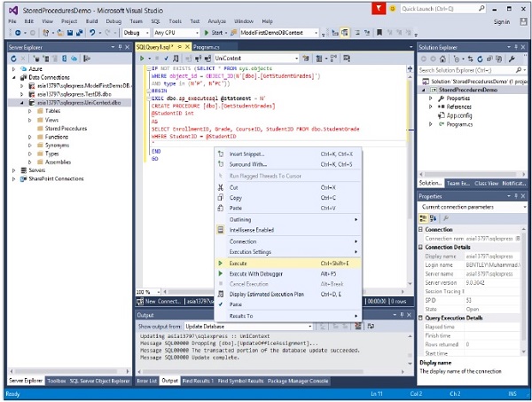Image resolution: width=532 pixels, height=402 pixels.
Task: Toggle auto-hide pin on Server Explorer panel
Action: coord(121,45)
